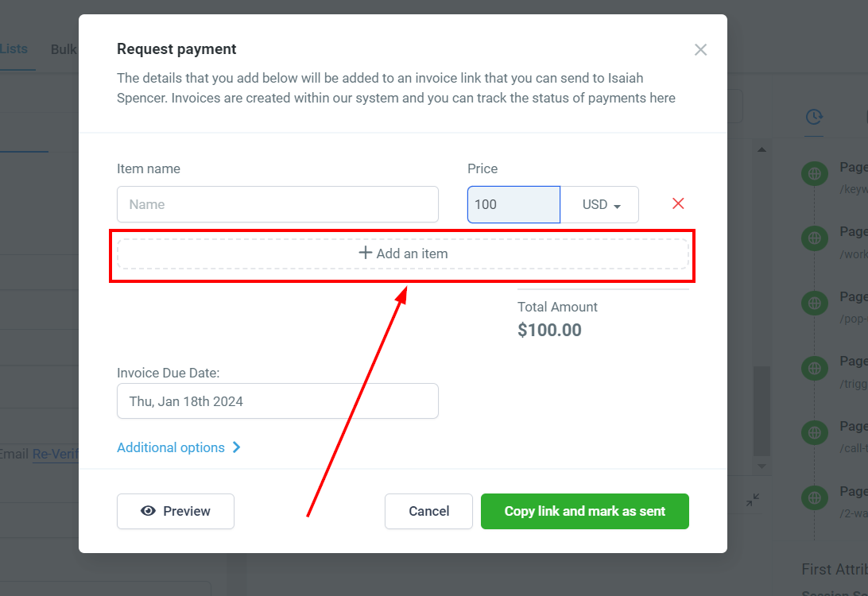The image size is (868, 596).
Task: Click the scrollbar down arrow
Action: coord(761,466)
